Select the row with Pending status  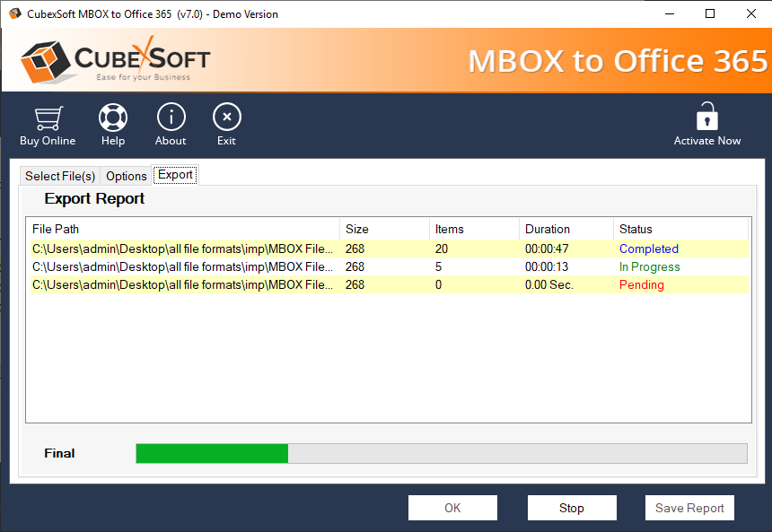click(x=388, y=285)
